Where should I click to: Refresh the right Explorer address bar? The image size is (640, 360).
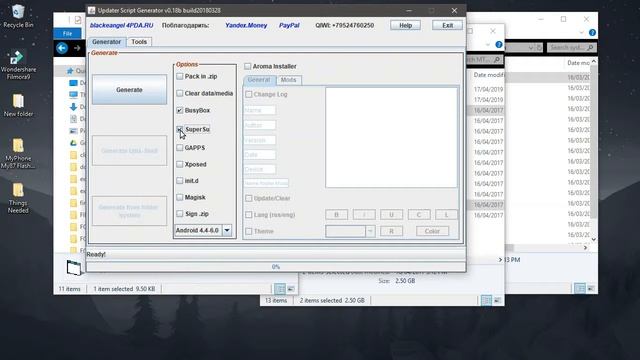coord(539,48)
